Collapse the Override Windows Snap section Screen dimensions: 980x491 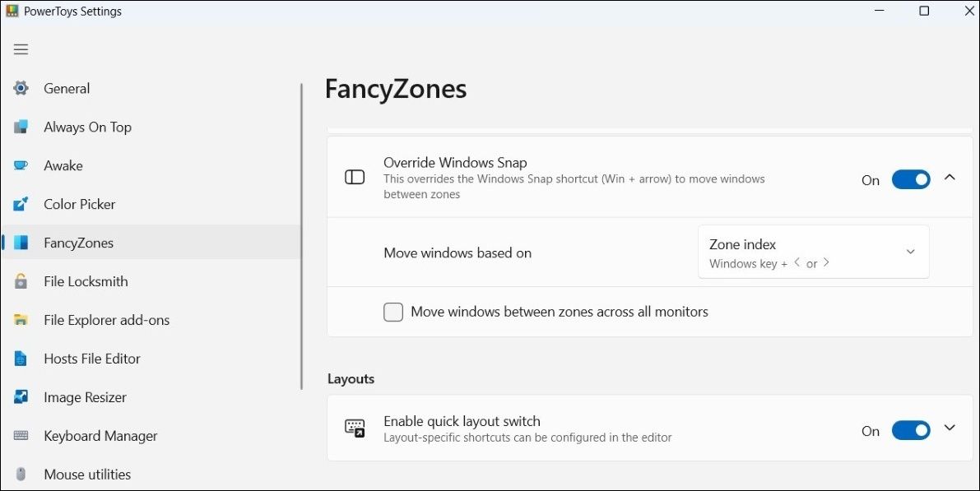pos(950,177)
